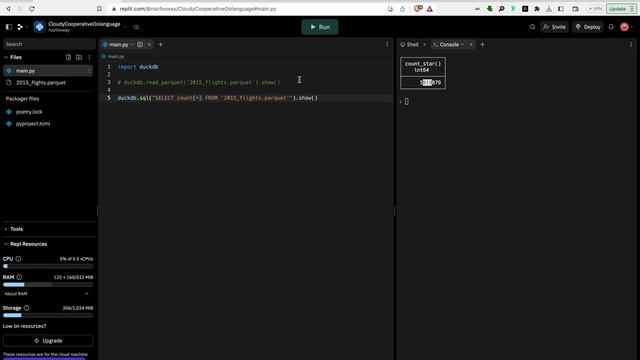Open the user avatar menu
640x360 pixels.
(624, 27)
